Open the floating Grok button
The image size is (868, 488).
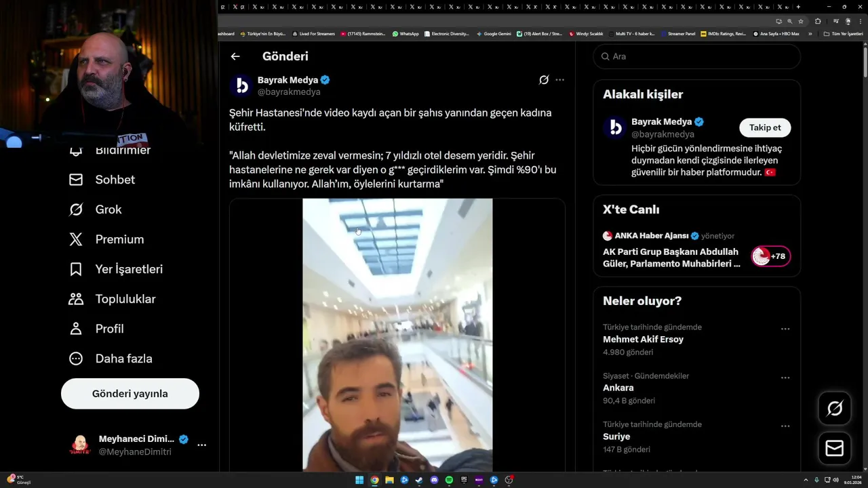[835, 408]
